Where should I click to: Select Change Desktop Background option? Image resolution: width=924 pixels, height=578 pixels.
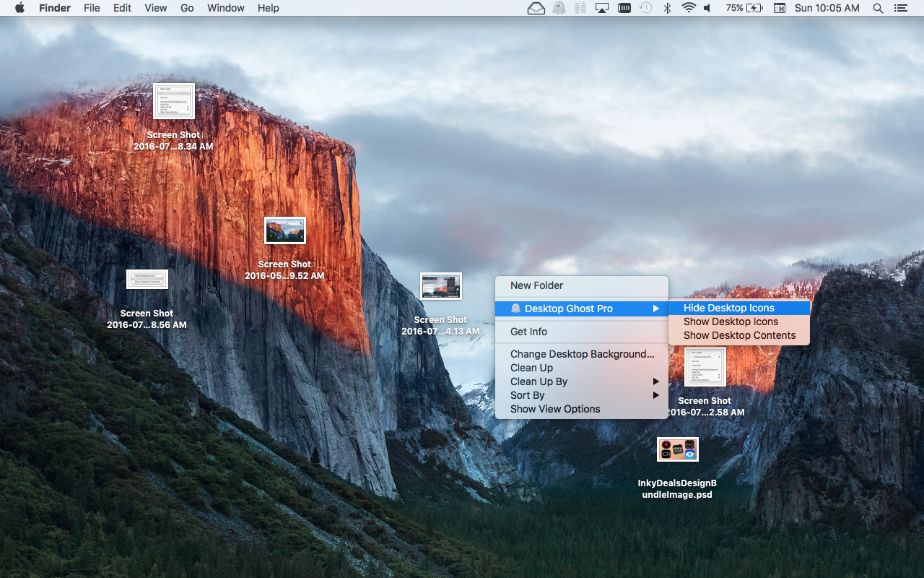tap(581, 354)
